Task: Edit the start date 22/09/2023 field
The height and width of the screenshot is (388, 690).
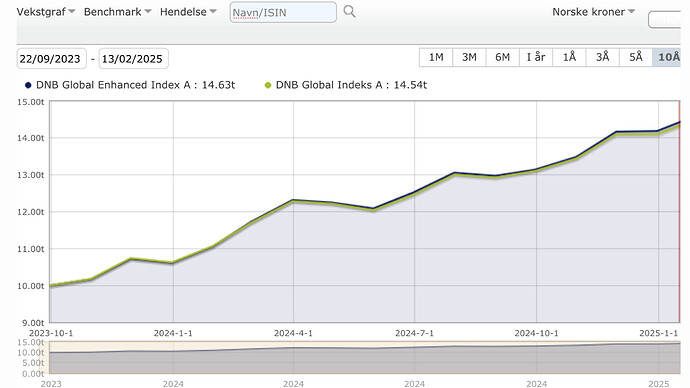Action: coord(51,59)
